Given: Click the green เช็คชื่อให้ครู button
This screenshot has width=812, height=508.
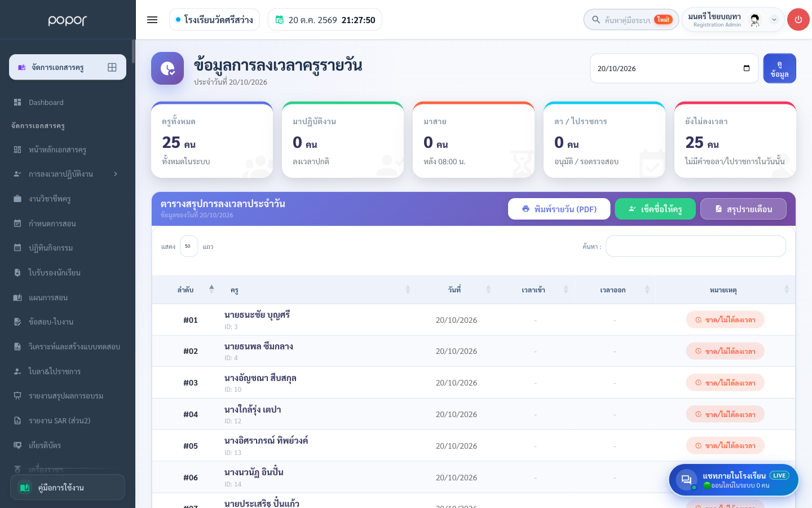Looking at the screenshot, I should (x=655, y=209).
